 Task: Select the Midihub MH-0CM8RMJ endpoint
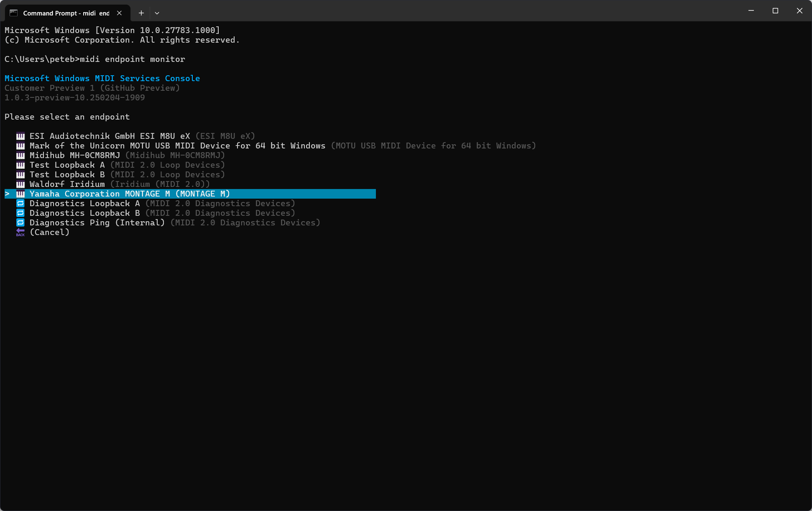pos(127,156)
